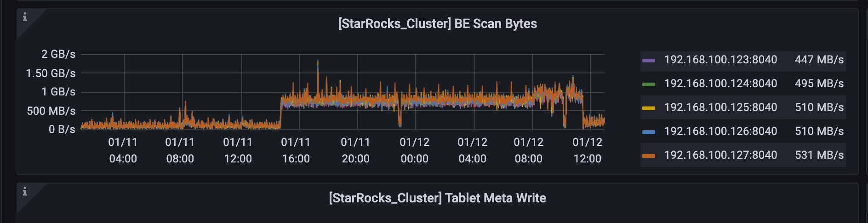Click the 2 GB/s y-axis label
This screenshot has height=223, width=868.
pyautogui.click(x=58, y=54)
